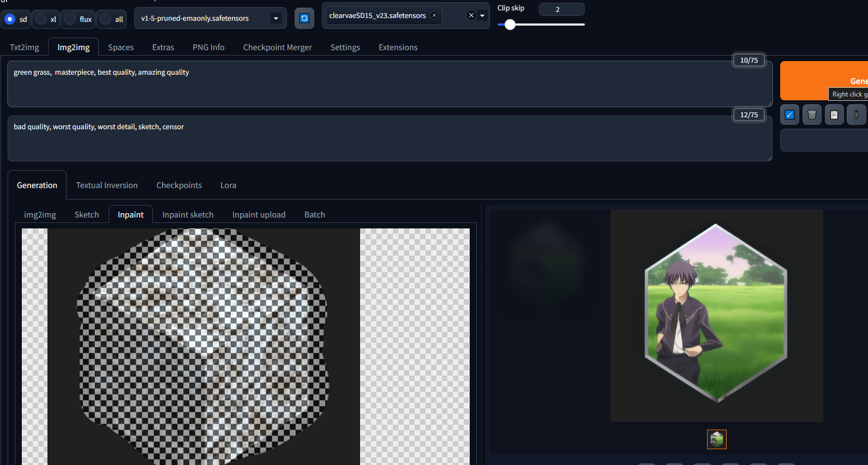The width and height of the screenshot is (868, 465).
Task: Go to the PNG Info tab
Action: (x=208, y=47)
